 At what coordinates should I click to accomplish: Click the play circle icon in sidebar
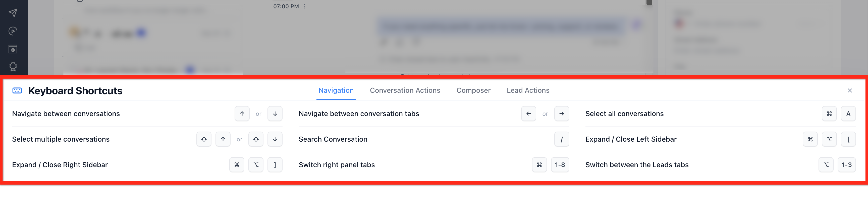point(13,31)
